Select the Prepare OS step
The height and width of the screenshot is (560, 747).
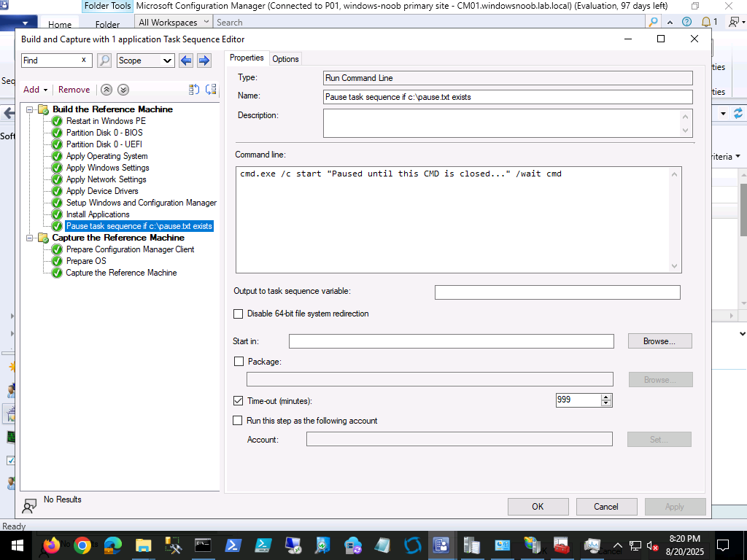(x=86, y=261)
